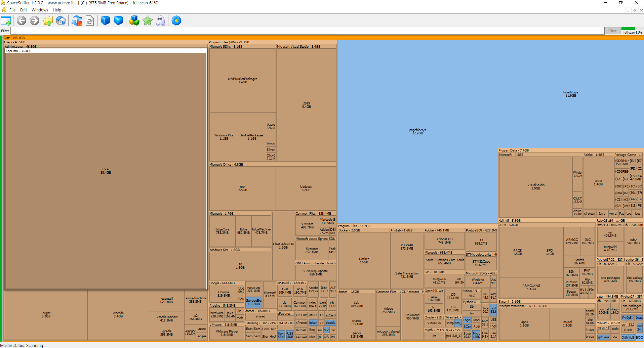Select the Acrobat DC 745.1MB block
644x348 pixels.
tap(444, 241)
